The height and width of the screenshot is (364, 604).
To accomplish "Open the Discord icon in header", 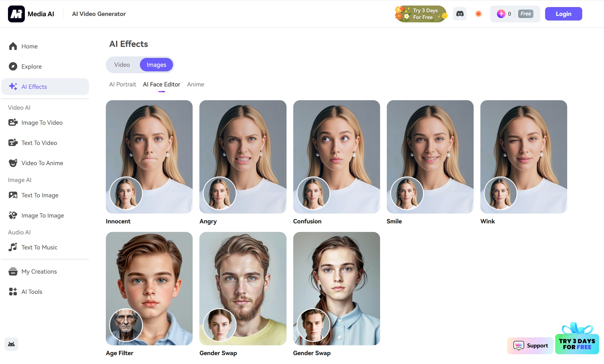I will [x=460, y=14].
